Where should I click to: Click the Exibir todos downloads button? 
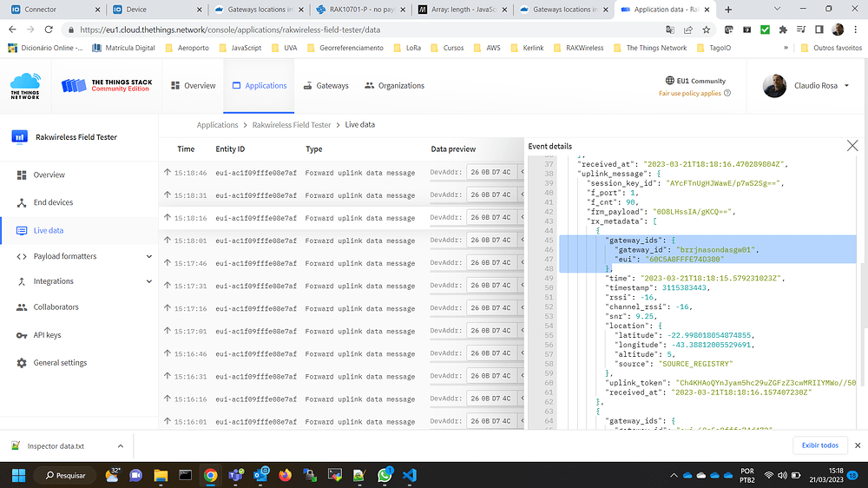click(x=820, y=445)
